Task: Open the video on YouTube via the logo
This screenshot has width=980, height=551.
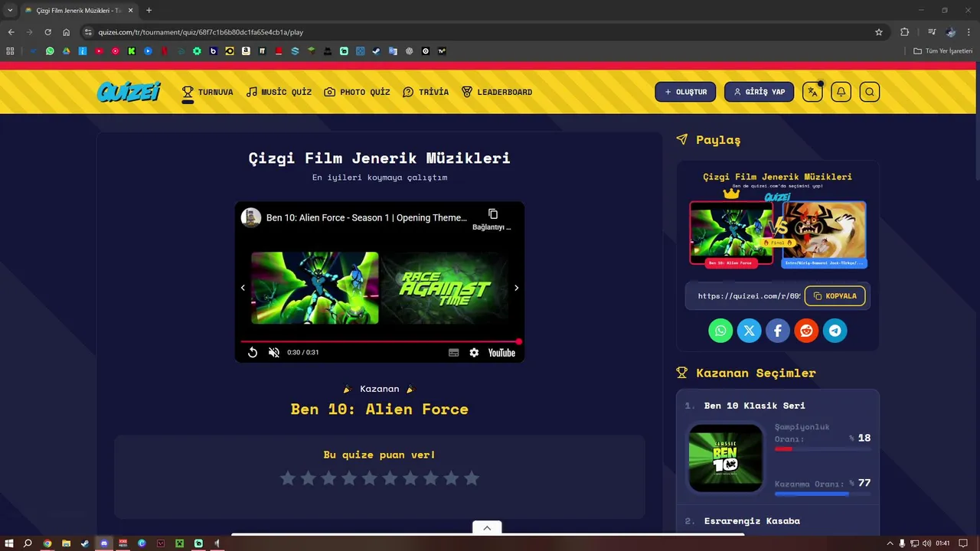Action: pyautogui.click(x=501, y=353)
